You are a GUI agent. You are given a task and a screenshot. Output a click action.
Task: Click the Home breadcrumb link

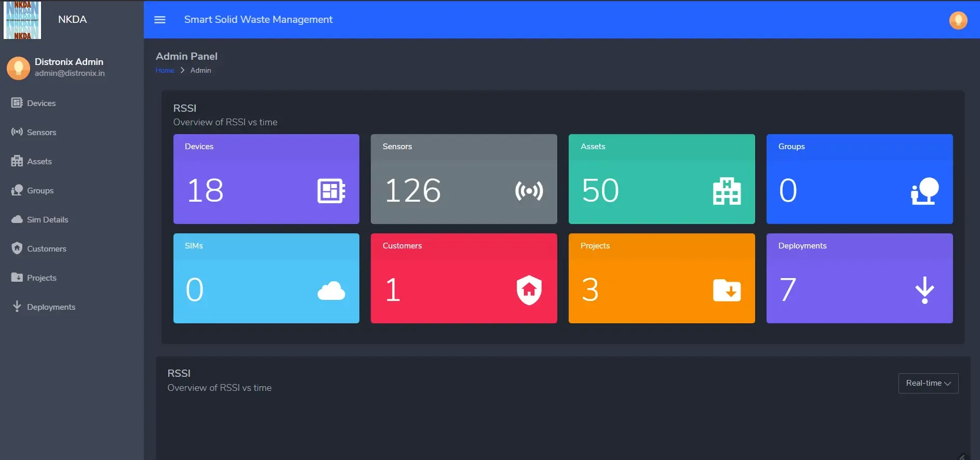click(x=165, y=71)
